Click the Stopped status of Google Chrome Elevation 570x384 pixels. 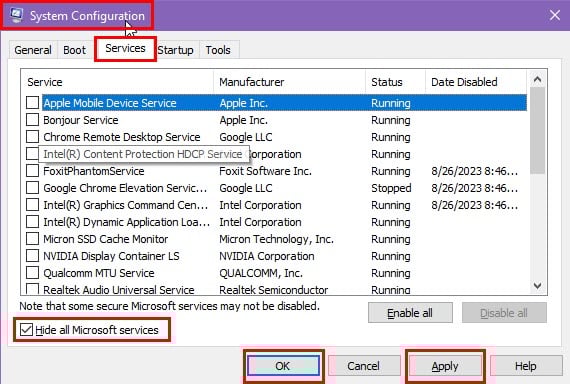coord(391,188)
